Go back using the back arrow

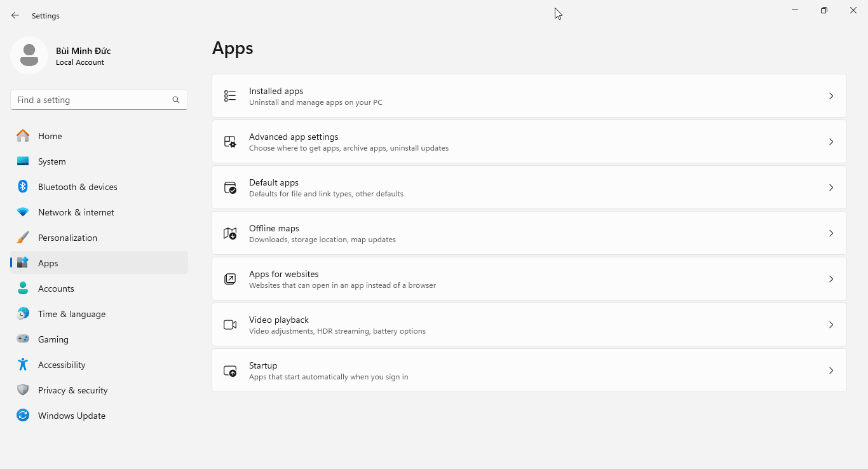pyautogui.click(x=15, y=15)
